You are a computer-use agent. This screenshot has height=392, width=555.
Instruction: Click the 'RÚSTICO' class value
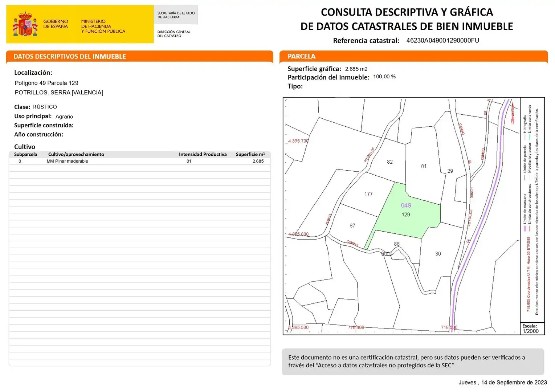[45, 107]
